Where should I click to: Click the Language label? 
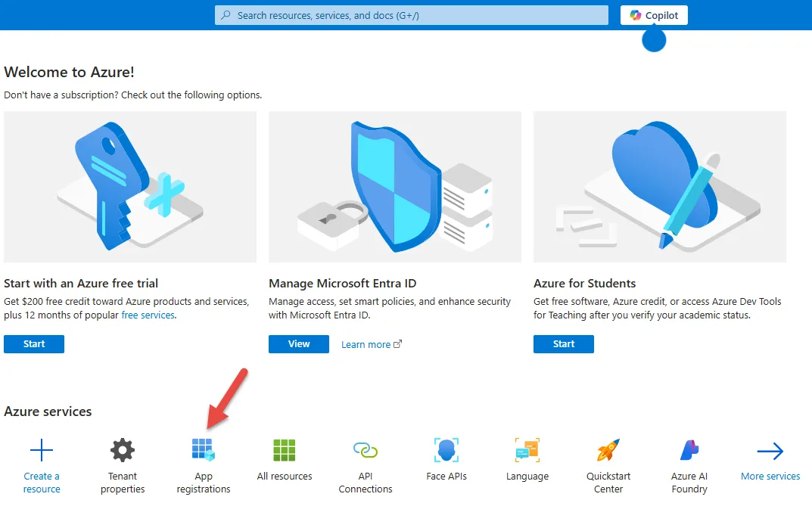coord(527,477)
